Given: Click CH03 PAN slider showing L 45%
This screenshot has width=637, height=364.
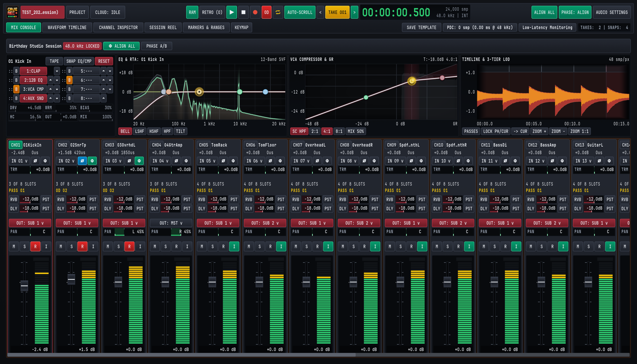Looking at the screenshot, I should pyautogui.click(x=124, y=232).
